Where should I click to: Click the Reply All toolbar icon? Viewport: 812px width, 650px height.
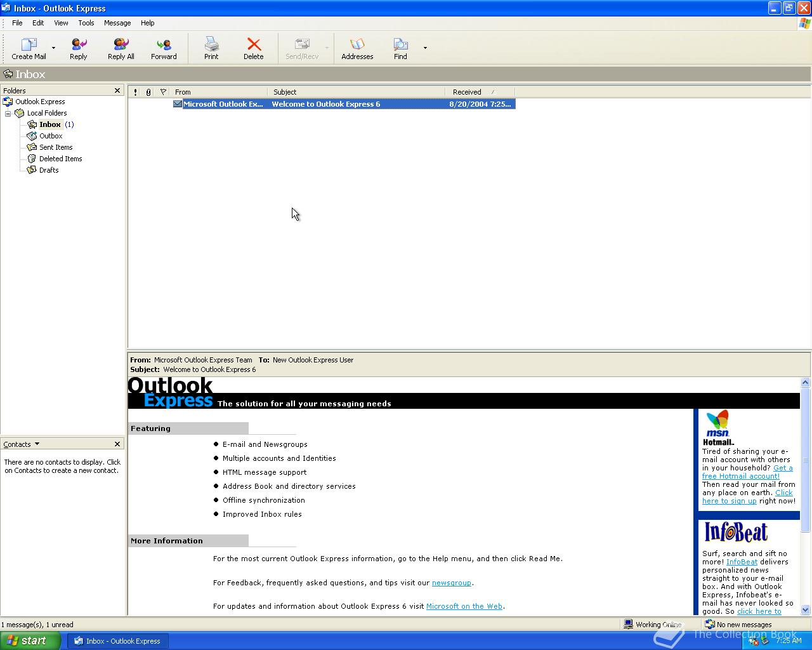(121, 44)
